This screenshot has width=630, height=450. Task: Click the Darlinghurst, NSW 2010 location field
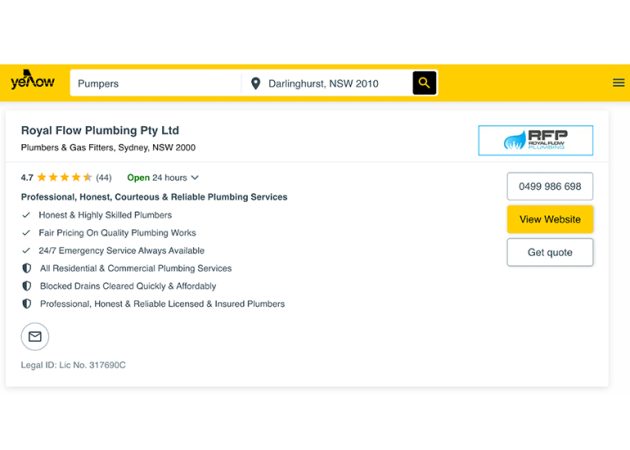[327, 84]
